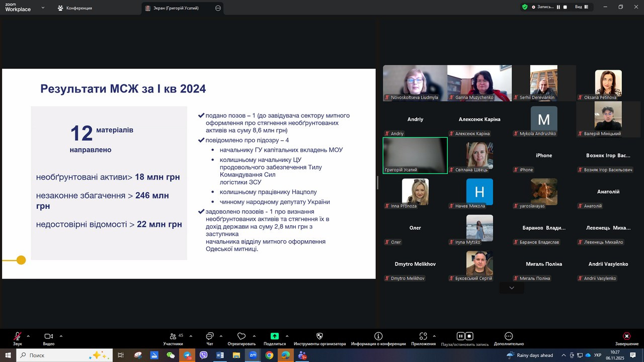The height and width of the screenshot is (362, 644).
Task: Select yaroslavayas's participant tile
Action: tap(544, 192)
